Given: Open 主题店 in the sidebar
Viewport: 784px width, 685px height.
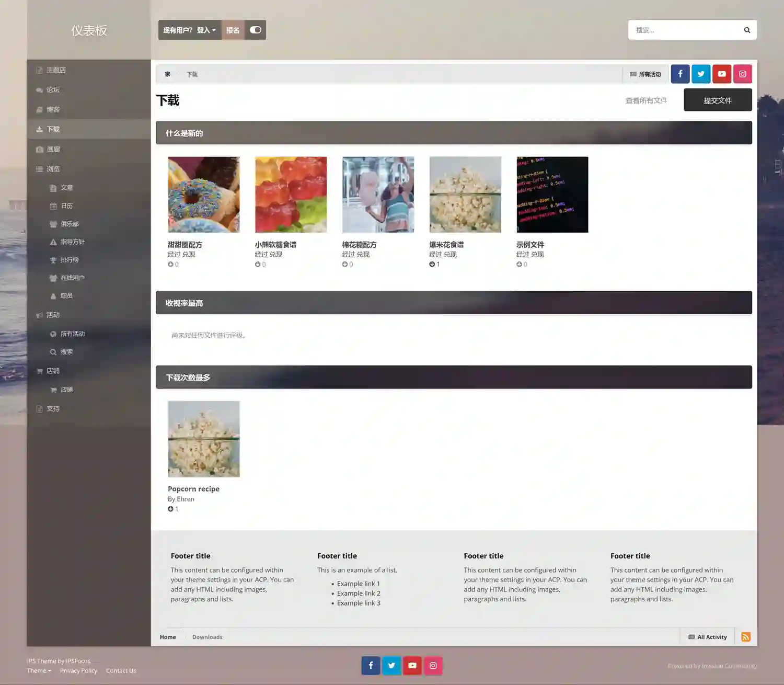Looking at the screenshot, I should click(89, 70).
